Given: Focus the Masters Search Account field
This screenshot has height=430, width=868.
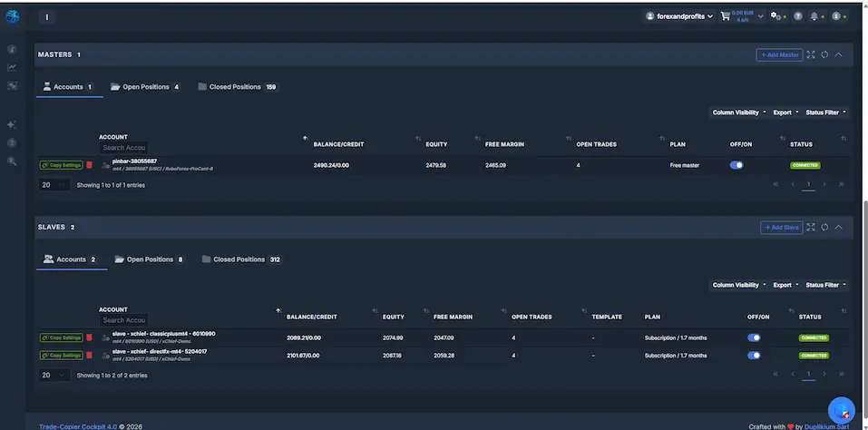Looking at the screenshot, I should pyautogui.click(x=123, y=148).
